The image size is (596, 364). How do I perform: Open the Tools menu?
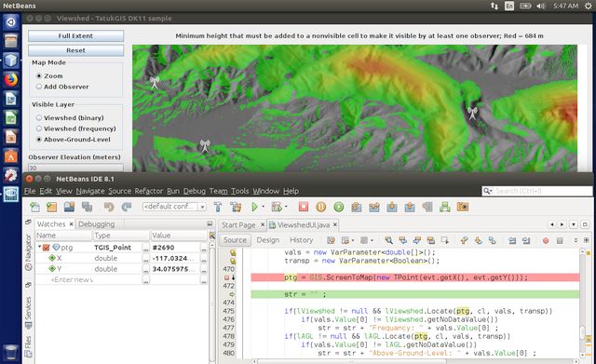[239, 191]
